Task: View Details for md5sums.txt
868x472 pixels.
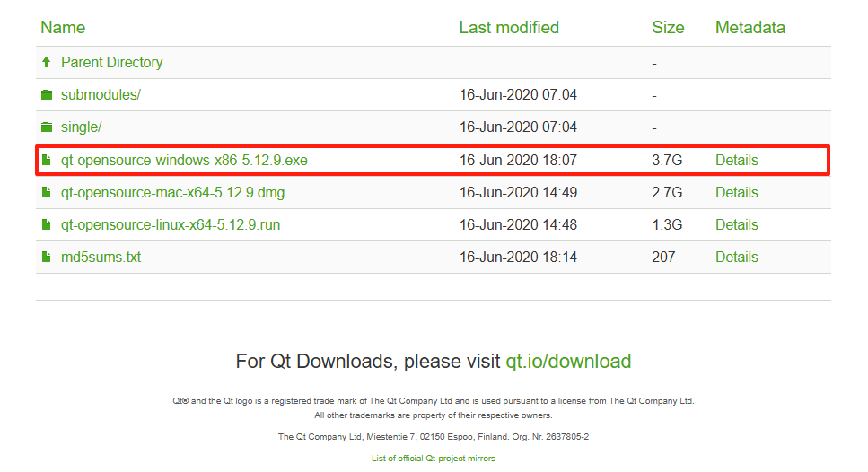Action: (737, 257)
